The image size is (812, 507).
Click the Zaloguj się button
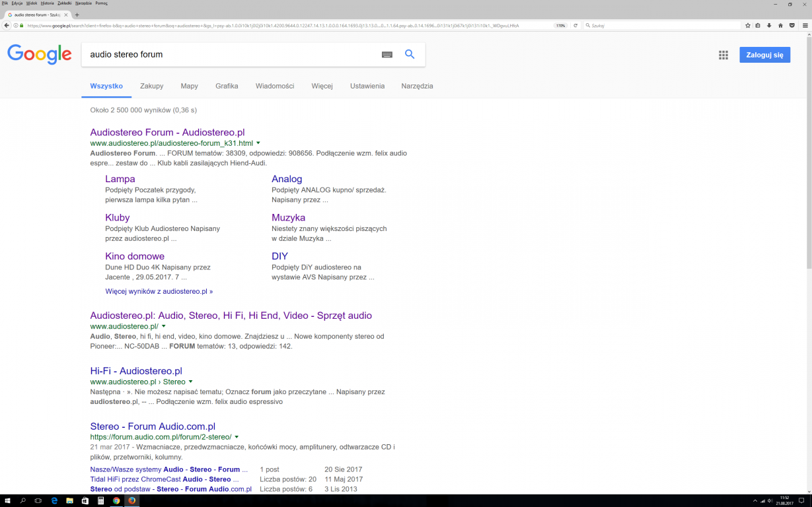pos(765,55)
